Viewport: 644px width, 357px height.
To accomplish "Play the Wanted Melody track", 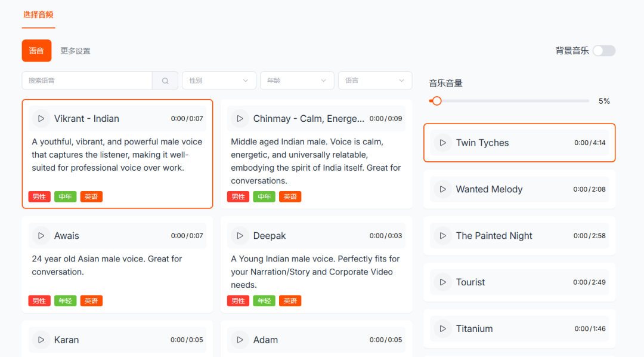I will [442, 189].
